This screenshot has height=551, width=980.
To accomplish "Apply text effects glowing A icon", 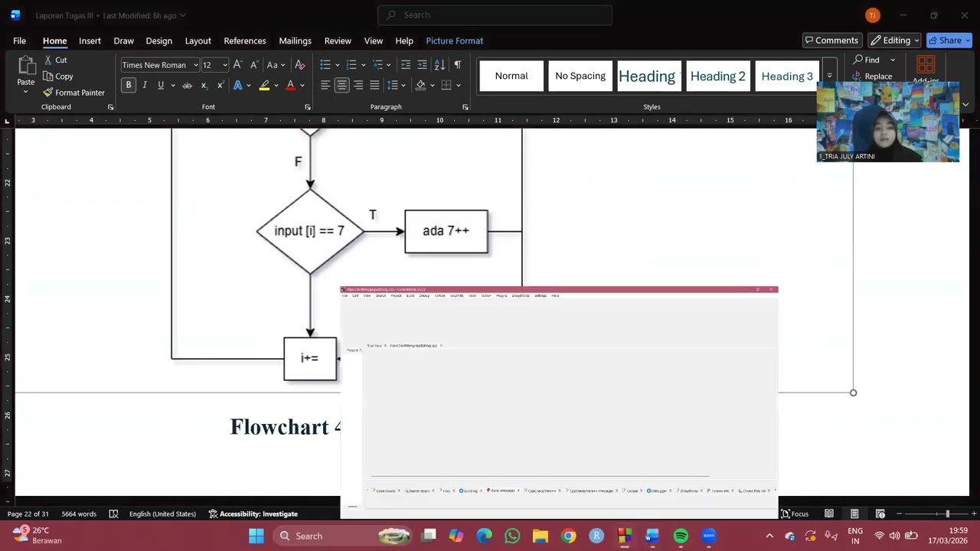I will (237, 85).
